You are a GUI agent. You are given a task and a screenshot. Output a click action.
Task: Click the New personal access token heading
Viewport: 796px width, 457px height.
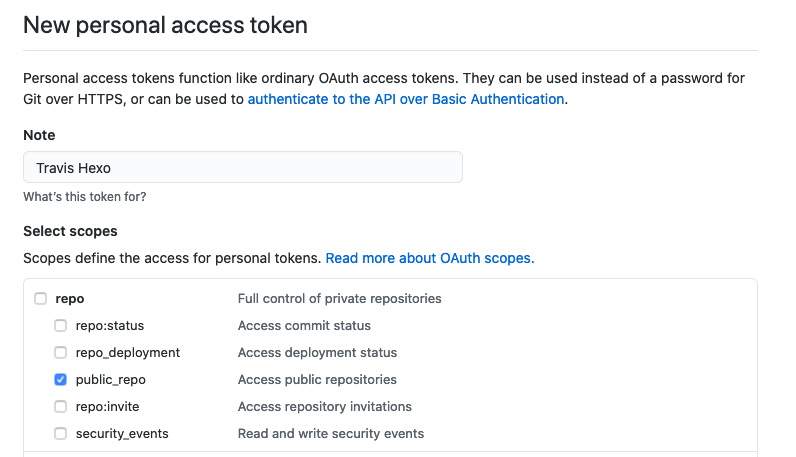165,26
